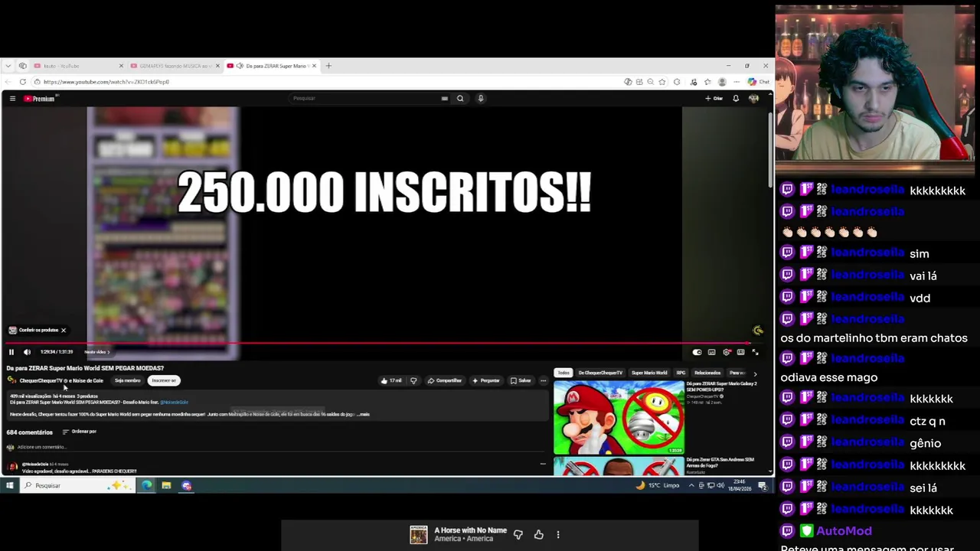The width and height of the screenshot is (980, 551).
Task: Select the De ChequerChequerTV chip
Action: (x=600, y=373)
